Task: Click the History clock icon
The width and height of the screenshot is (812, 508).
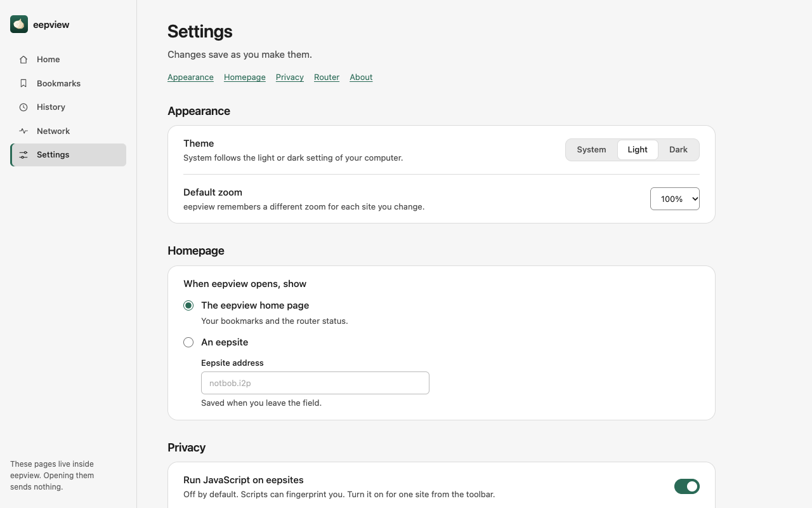Action: tap(23, 107)
